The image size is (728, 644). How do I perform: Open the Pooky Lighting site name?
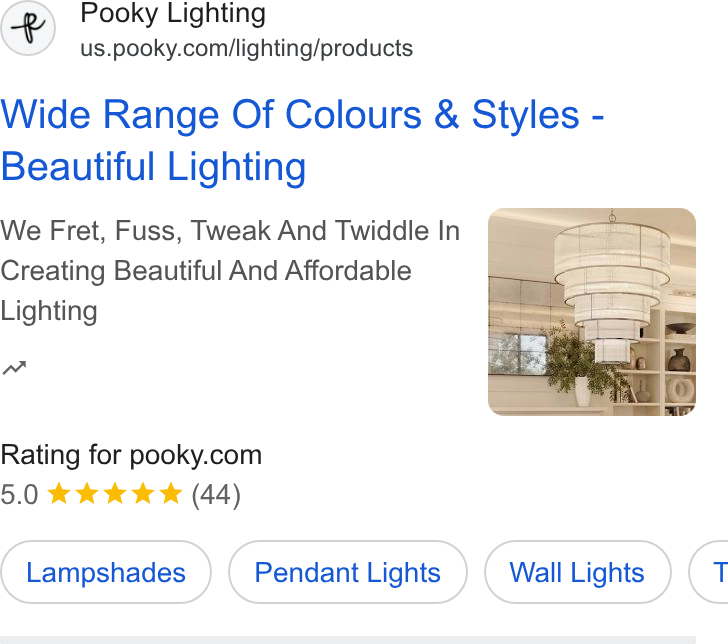(173, 13)
